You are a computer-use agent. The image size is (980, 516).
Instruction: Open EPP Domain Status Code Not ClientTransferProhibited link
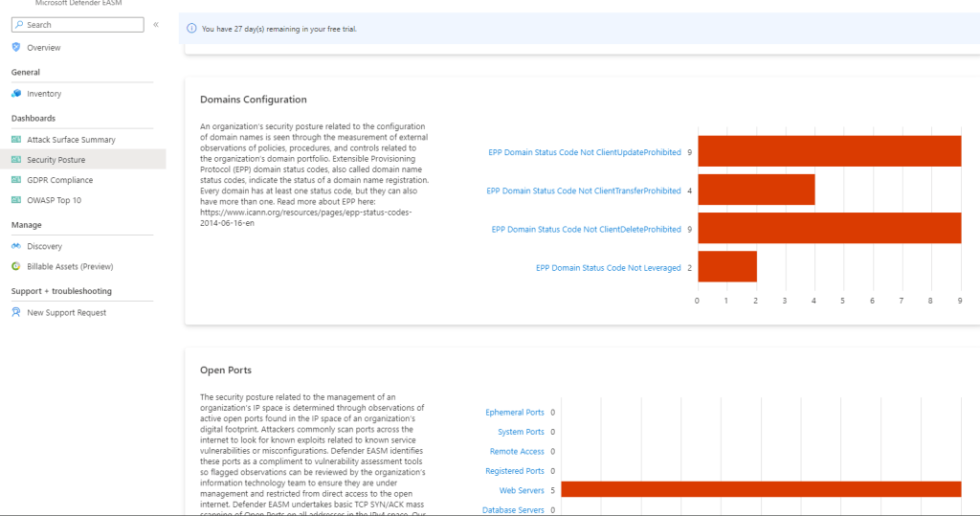tap(583, 191)
